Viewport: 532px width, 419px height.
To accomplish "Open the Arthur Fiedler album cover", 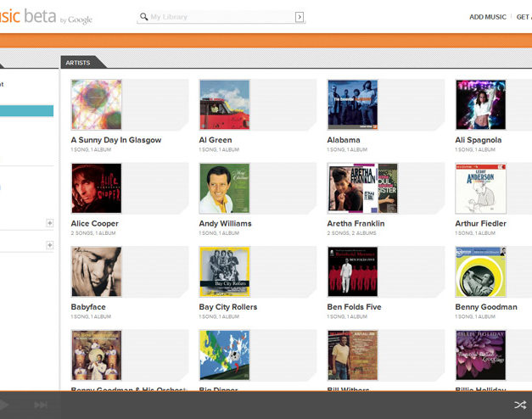I will (481, 188).
